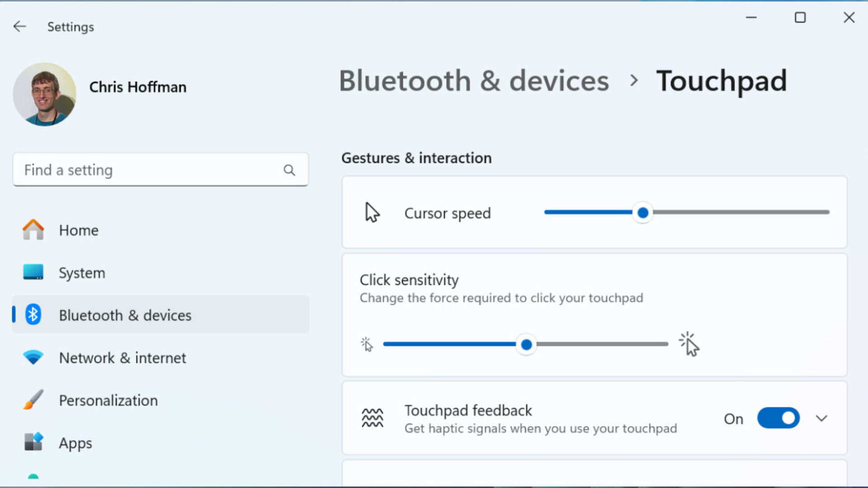Click the Click sensitivity slider handle
868x488 pixels.
(526, 345)
